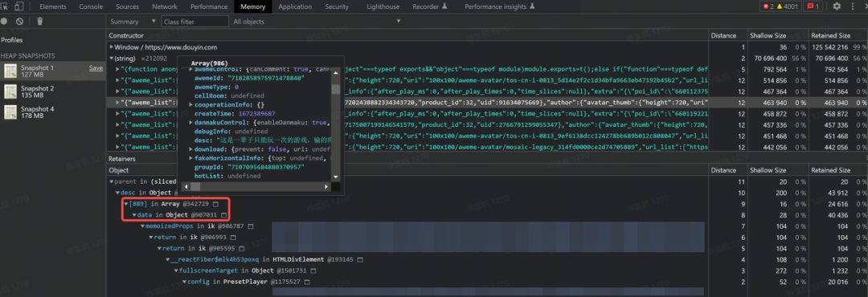Image resolution: width=868 pixels, height=297 pixels.
Task: Click the issues flag badge
Action: pyautogui.click(x=813, y=6)
